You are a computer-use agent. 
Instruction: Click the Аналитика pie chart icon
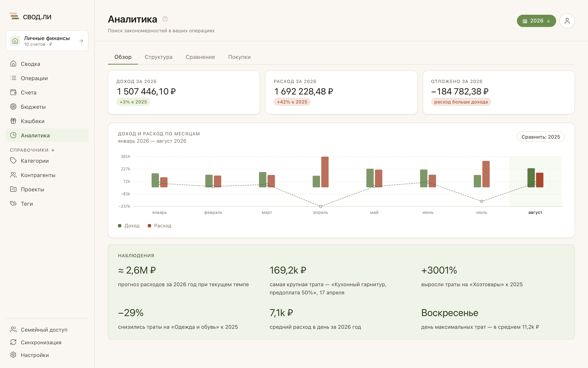[x=13, y=135]
